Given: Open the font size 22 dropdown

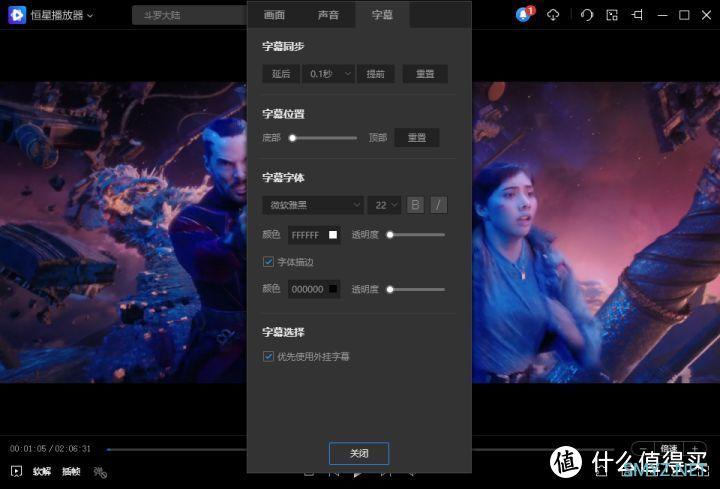Looking at the screenshot, I should (x=385, y=205).
